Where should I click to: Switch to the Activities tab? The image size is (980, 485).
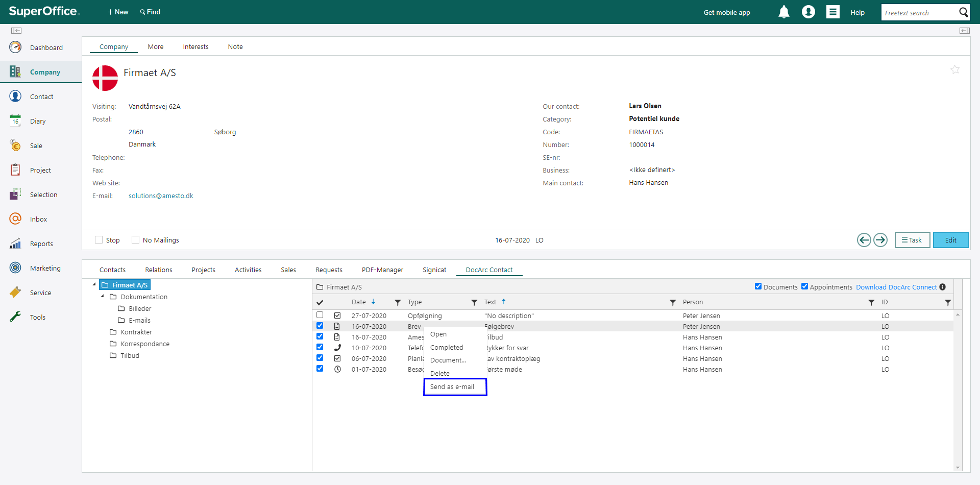pyautogui.click(x=248, y=270)
